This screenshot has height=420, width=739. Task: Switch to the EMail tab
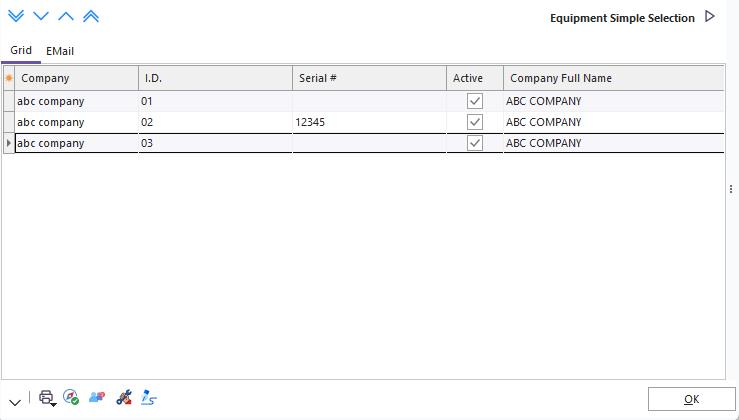pos(60,51)
